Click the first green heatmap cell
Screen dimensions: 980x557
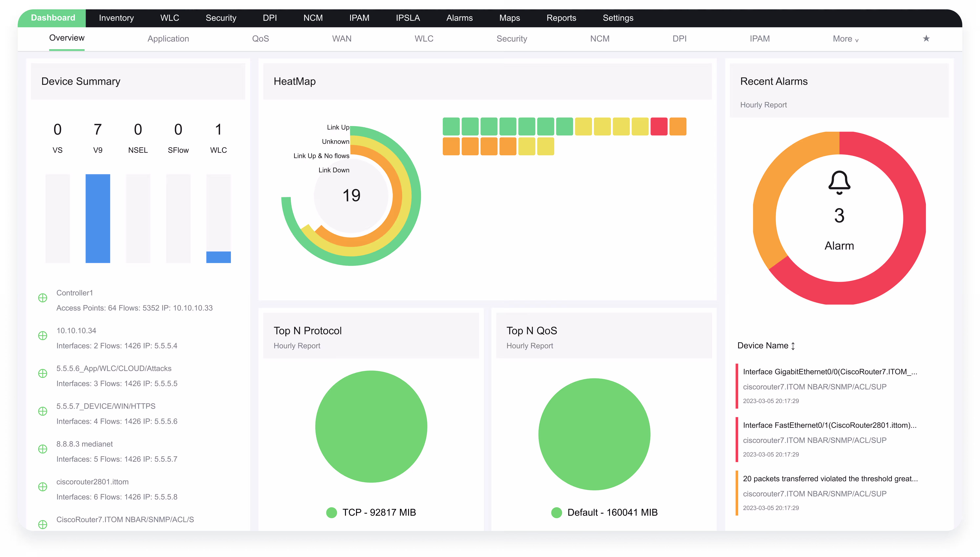pyautogui.click(x=451, y=127)
